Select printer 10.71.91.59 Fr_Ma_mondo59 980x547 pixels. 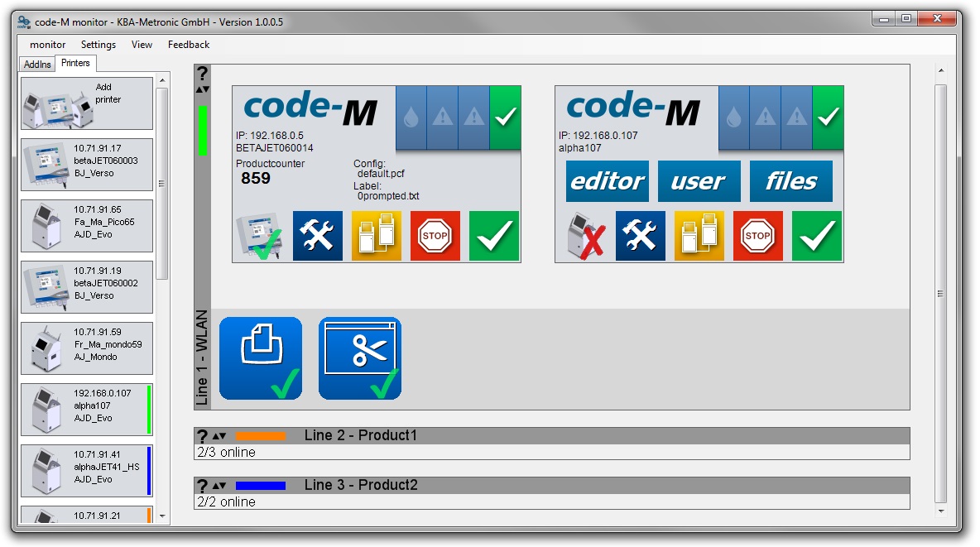(87, 348)
